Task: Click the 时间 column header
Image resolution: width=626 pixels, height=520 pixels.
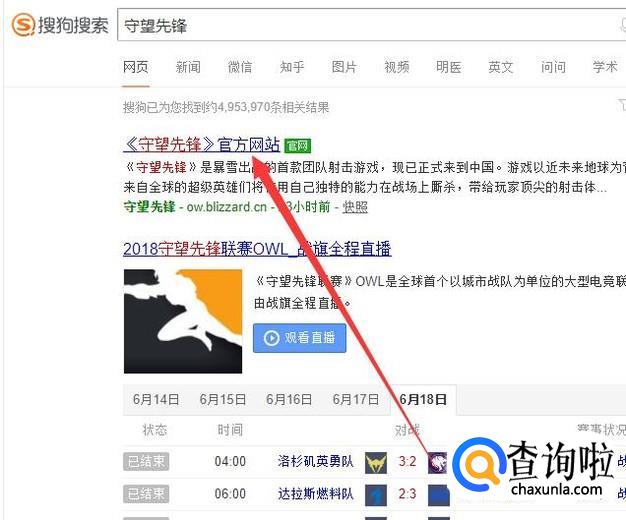Action: point(230,430)
